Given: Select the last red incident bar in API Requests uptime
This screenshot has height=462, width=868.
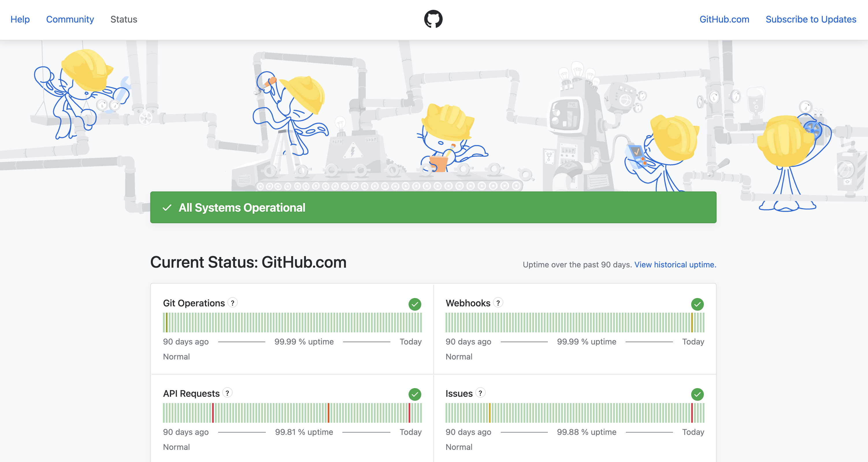Looking at the screenshot, I should [409, 413].
